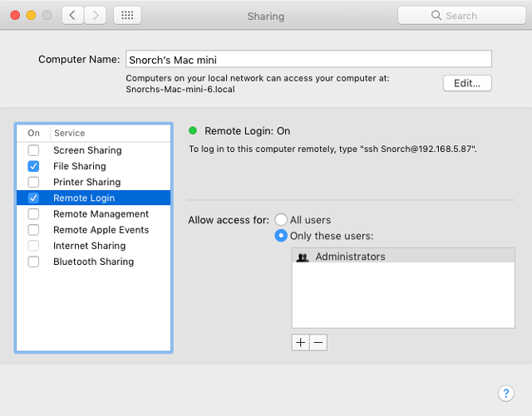Uncheck the Remote Login checkbox

[x=33, y=198]
